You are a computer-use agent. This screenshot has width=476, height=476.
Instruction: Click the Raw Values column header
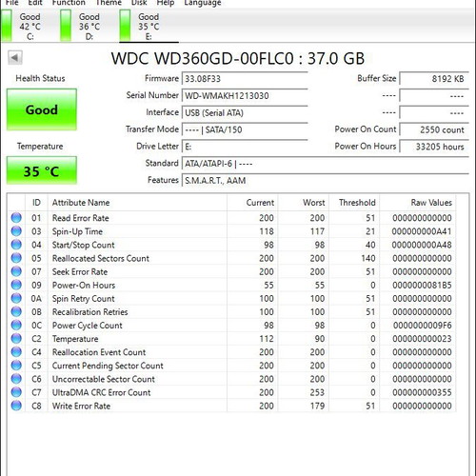[x=418, y=203]
